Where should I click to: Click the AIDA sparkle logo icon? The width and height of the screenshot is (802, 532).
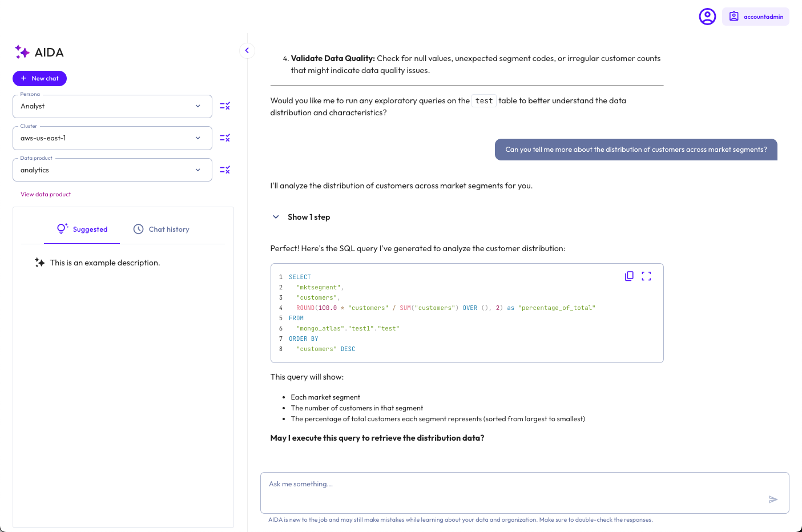pyautogui.click(x=22, y=52)
